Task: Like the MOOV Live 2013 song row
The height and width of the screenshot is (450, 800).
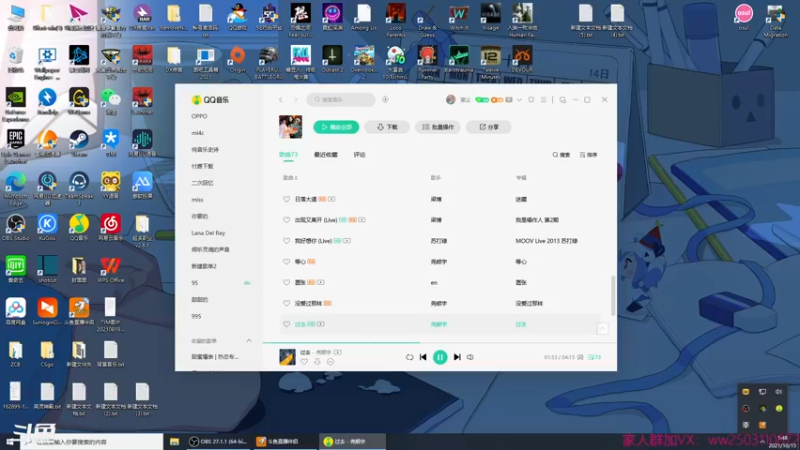Action: point(286,241)
